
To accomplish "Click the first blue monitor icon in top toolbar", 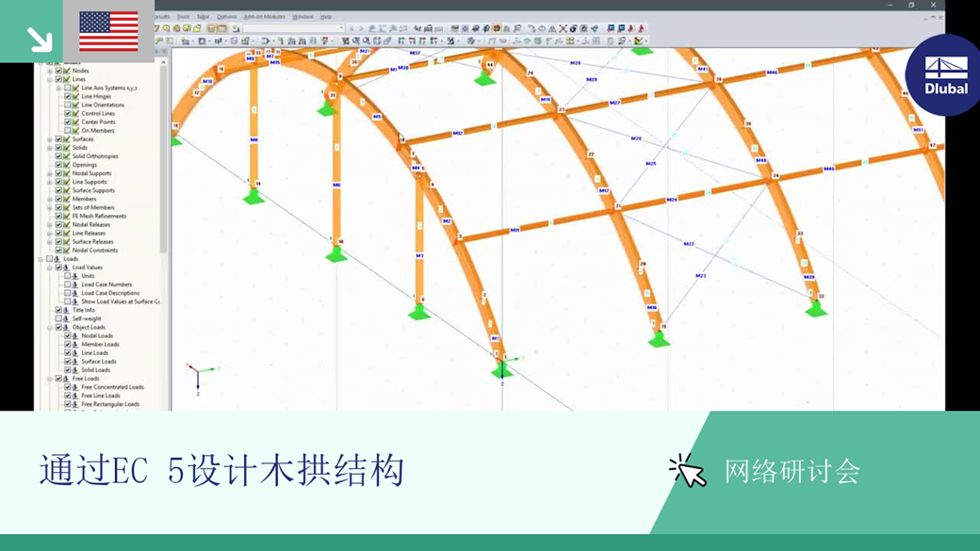I will point(611,29).
